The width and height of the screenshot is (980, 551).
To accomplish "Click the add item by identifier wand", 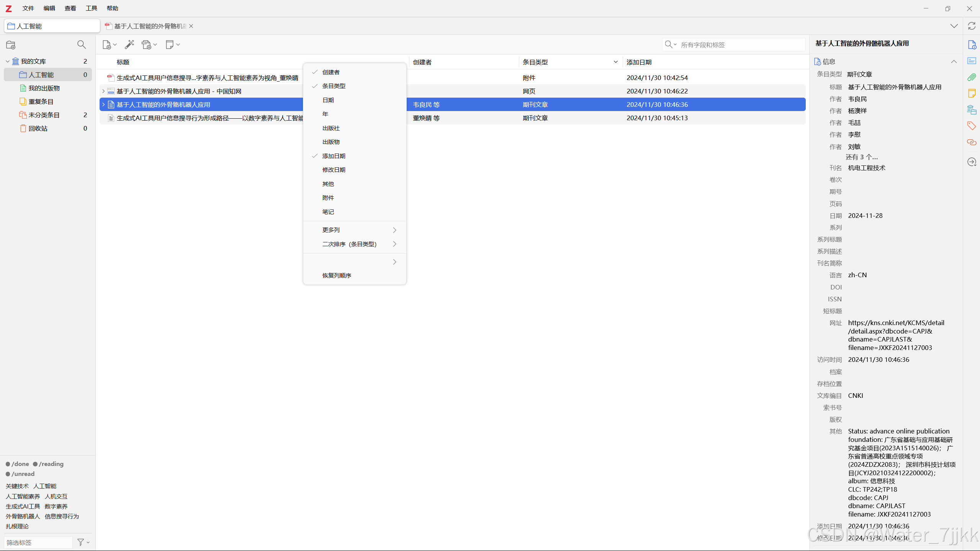I will coord(129,45).
